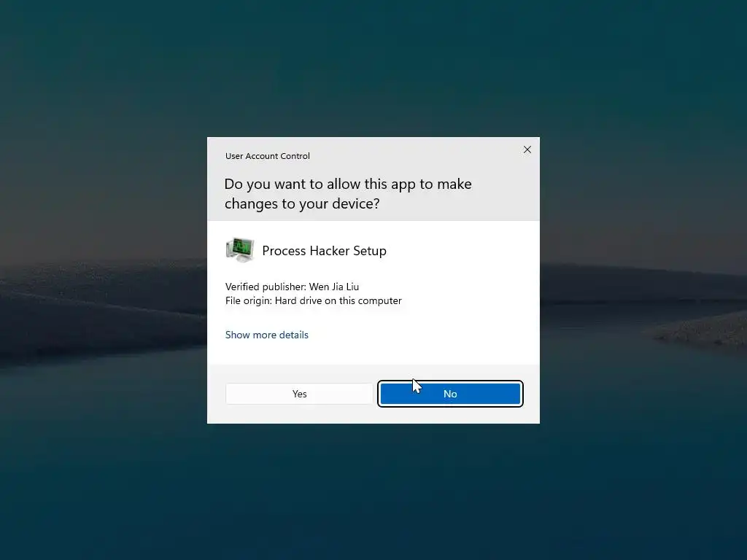Select the Process Hacker Setup app name
Screen dimensions: 747x560
point(324,251)
